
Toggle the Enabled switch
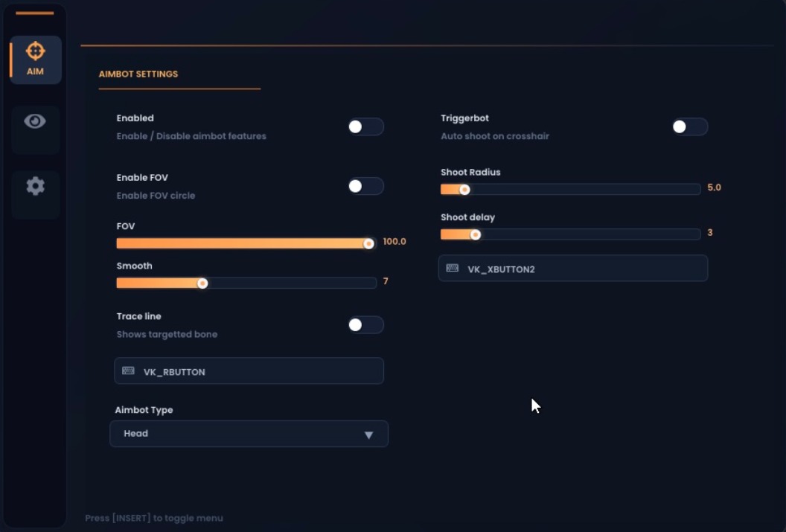click(365, 126)
